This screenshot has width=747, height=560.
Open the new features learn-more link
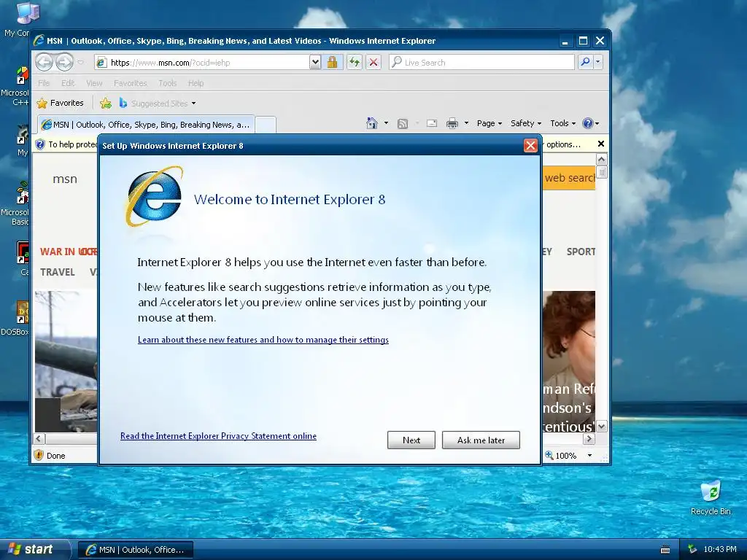pyautogui.click(x=263, y=340)
